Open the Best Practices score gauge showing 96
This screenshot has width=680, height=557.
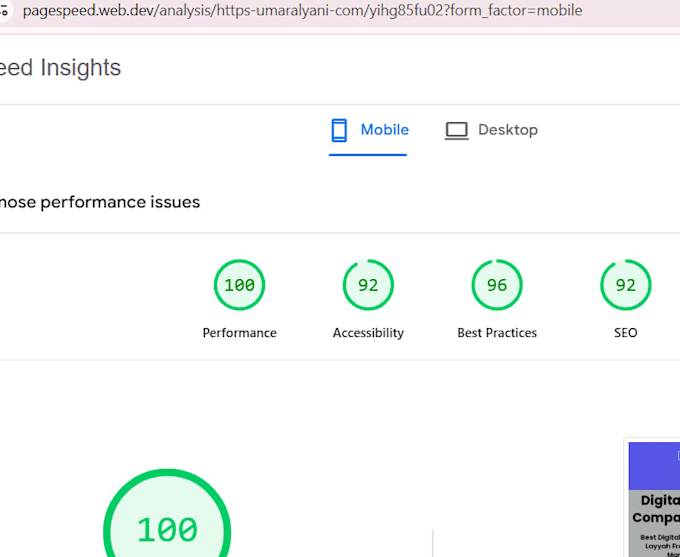point(497,285)
